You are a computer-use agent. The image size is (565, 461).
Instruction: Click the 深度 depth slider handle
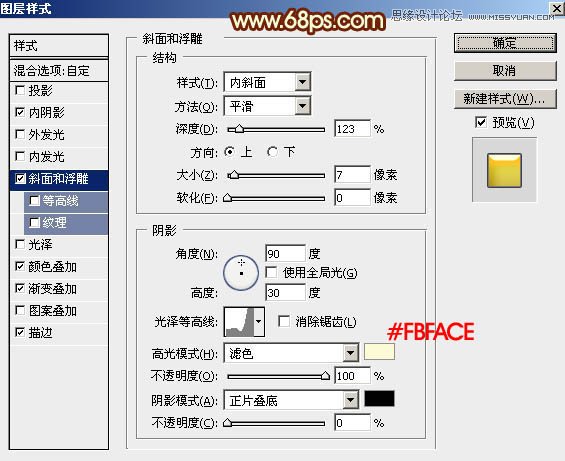click(x=239, y=129)
